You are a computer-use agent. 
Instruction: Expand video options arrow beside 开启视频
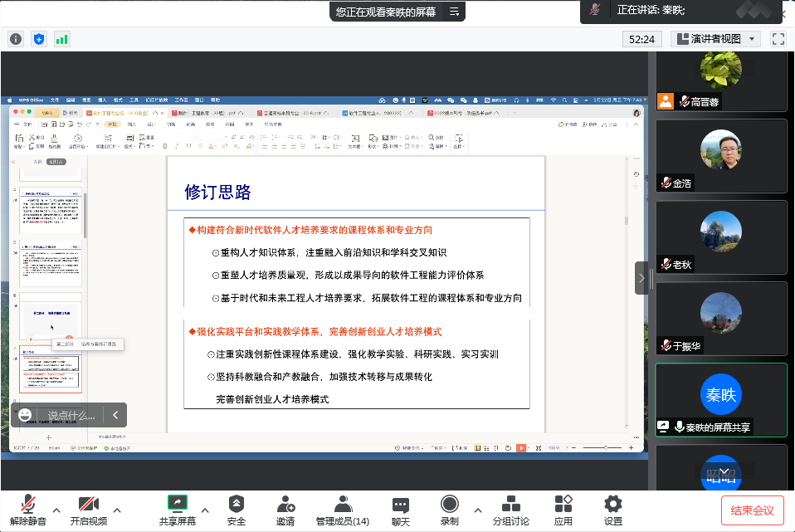tap(117, 510)
